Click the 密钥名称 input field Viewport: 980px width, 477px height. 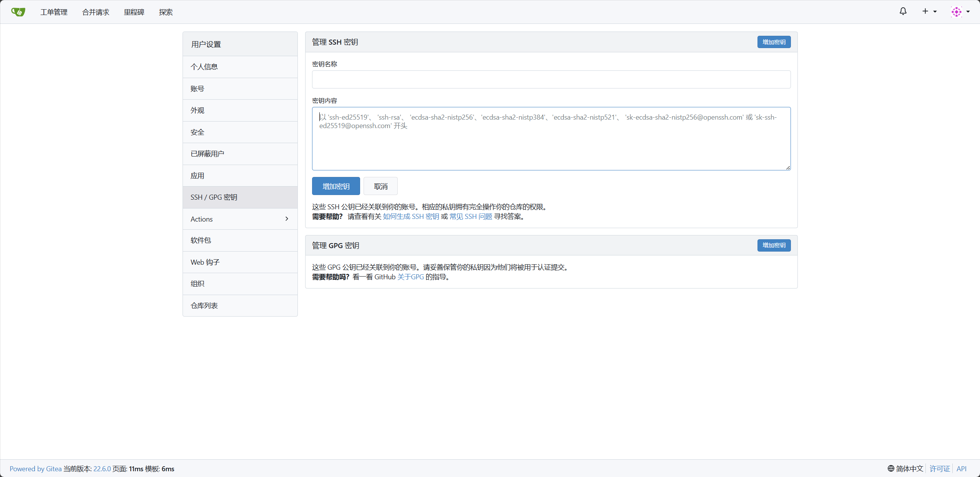click(x=551, y=79)
